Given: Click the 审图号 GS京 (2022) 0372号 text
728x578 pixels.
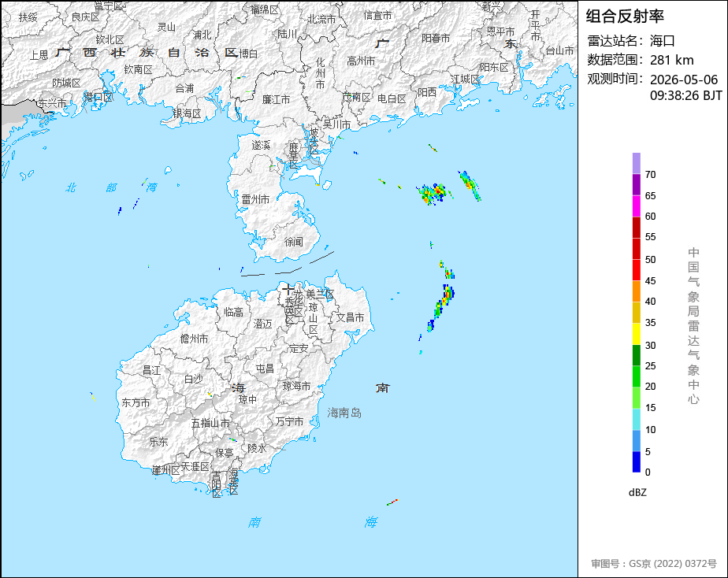Looking at the screenshot, I should [654, 564].
